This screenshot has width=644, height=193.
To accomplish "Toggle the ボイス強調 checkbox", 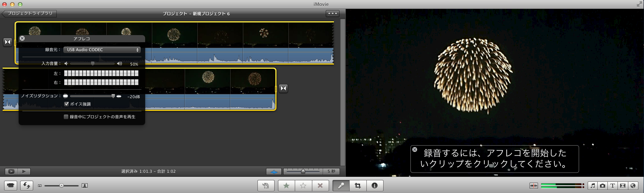I will (66, 104).
